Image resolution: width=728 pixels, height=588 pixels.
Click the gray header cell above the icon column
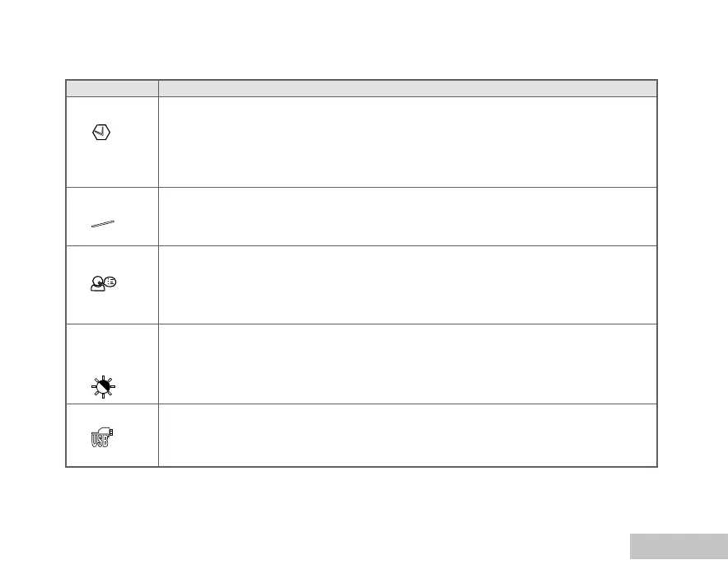tap(112, 88)
